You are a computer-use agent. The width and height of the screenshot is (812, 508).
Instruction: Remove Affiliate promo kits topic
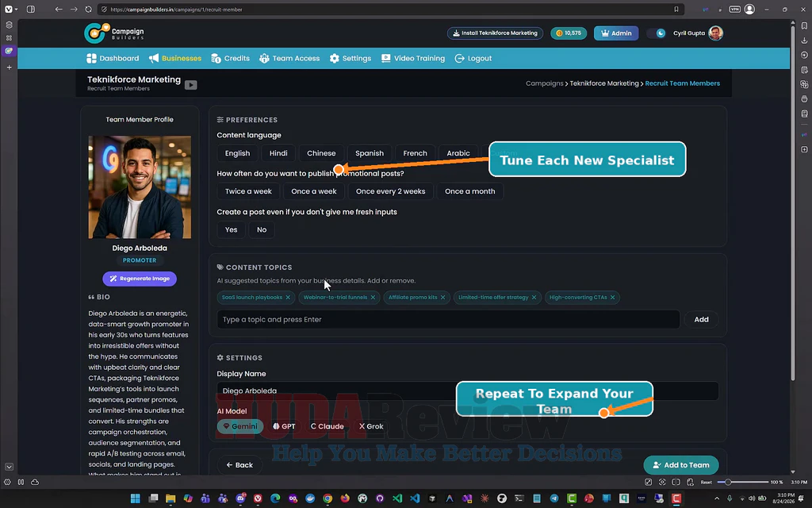point(442,298)
